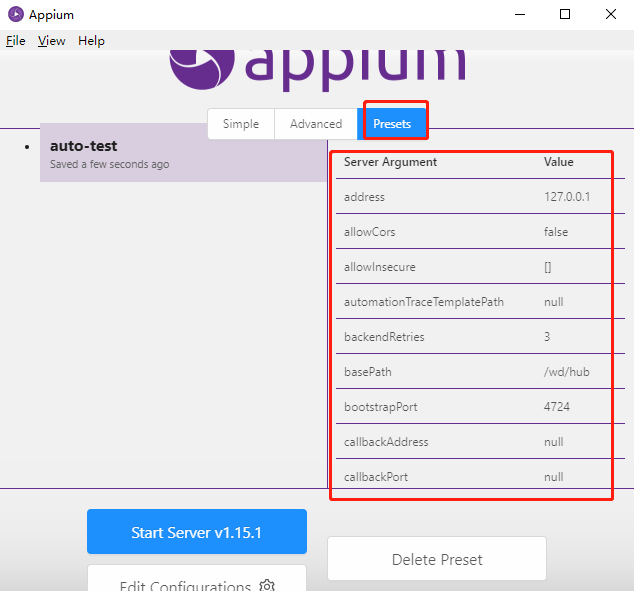
Task: Click the Value column header
Action: click(558, 162)
